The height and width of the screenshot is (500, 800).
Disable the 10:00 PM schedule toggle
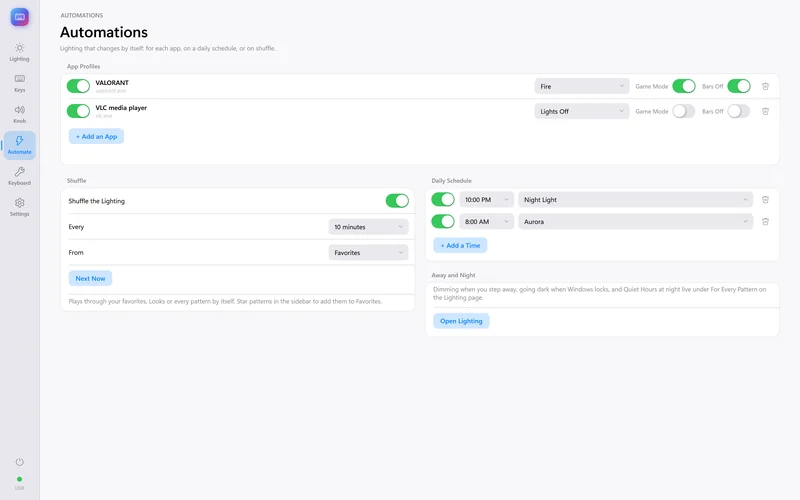[x=443, y=199]
